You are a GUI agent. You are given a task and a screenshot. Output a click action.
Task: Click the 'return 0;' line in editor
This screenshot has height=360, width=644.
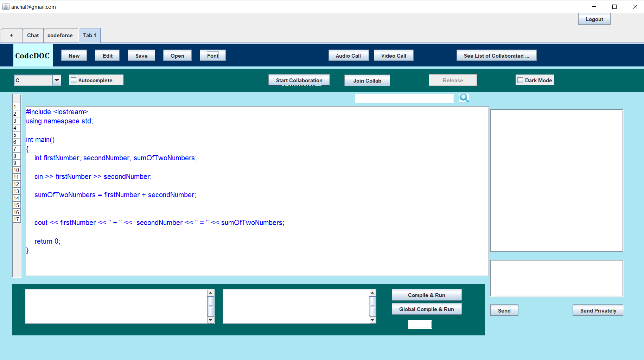(x=47, y=241)
